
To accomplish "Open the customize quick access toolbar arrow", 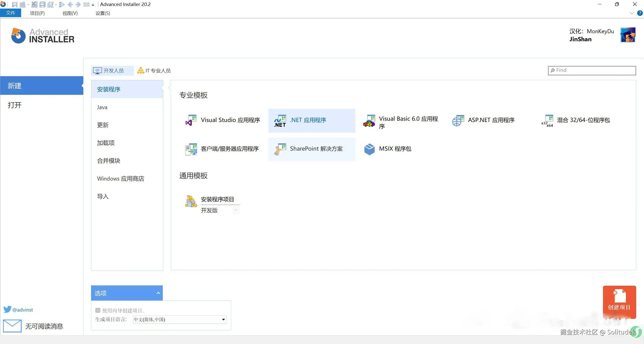I will coord(93,5).
